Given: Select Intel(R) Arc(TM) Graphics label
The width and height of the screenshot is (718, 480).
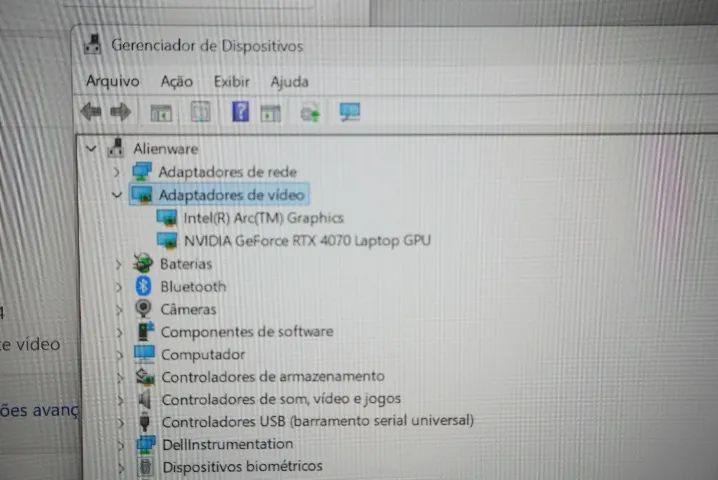Looking at the screenshot, I should [x=263, y=218].
